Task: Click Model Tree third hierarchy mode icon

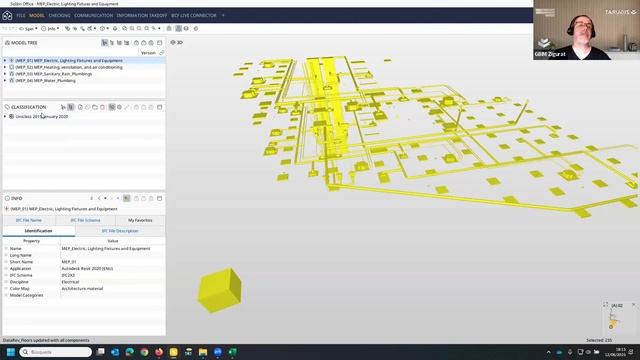Action: (119, 42)
